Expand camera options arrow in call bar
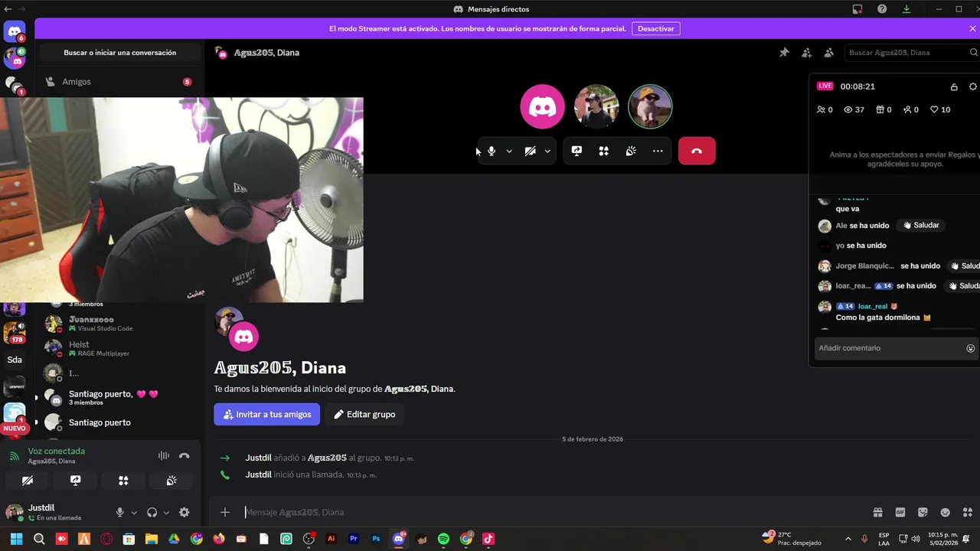 (547, 151)
